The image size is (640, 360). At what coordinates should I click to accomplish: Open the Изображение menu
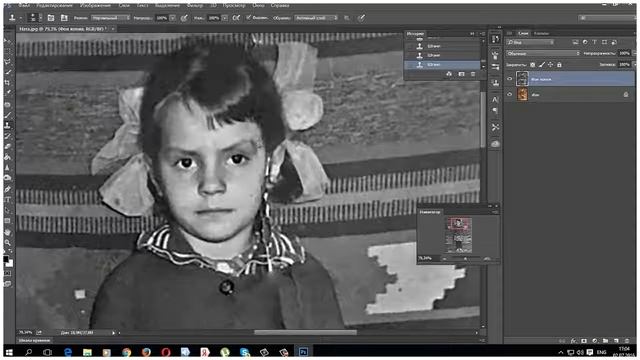coord(96,6)
